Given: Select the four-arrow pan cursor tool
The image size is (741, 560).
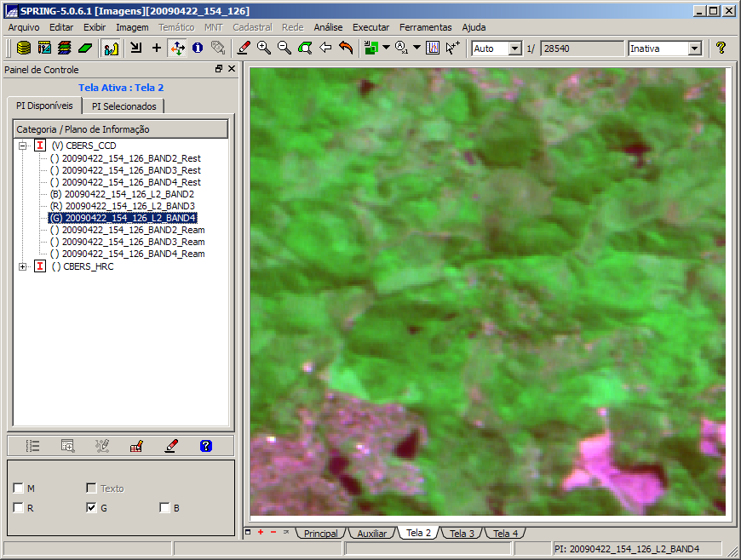Looking at the screenshot, I should (x=177, y=49).
